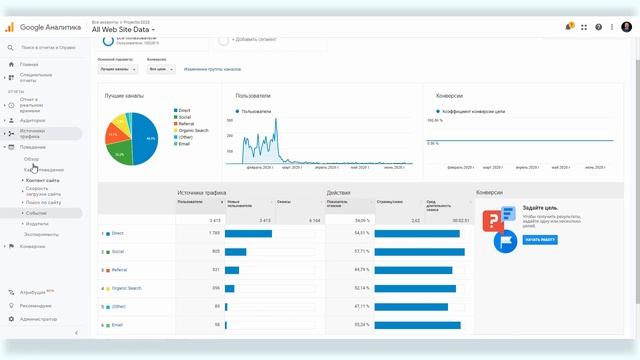Click the blue flag goal illustration icon

click(x=505, y=241)
